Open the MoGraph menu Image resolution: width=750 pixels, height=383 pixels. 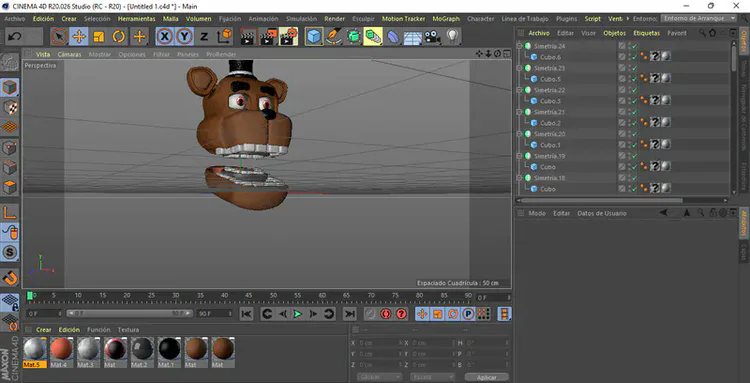coord(446,19)
